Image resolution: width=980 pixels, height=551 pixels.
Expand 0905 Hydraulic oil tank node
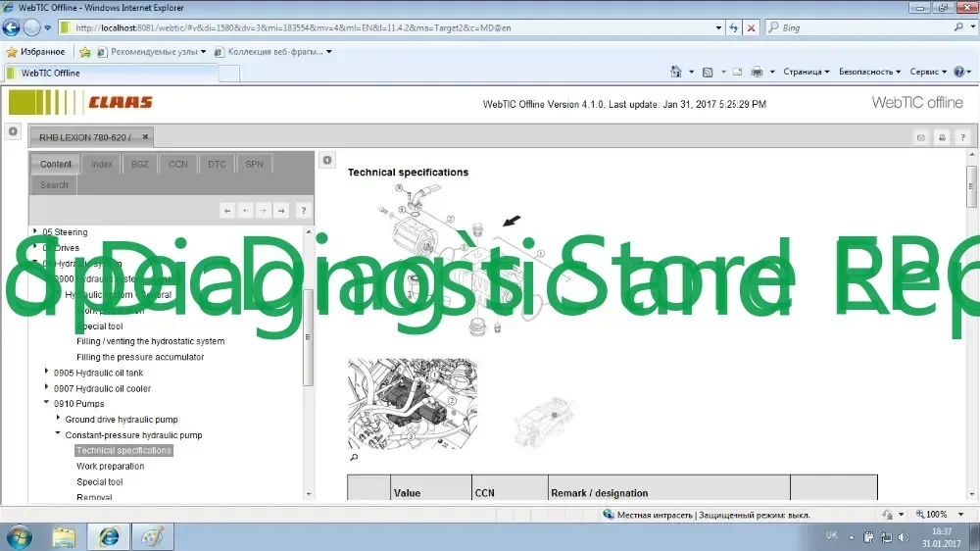(x=46, y=372)
